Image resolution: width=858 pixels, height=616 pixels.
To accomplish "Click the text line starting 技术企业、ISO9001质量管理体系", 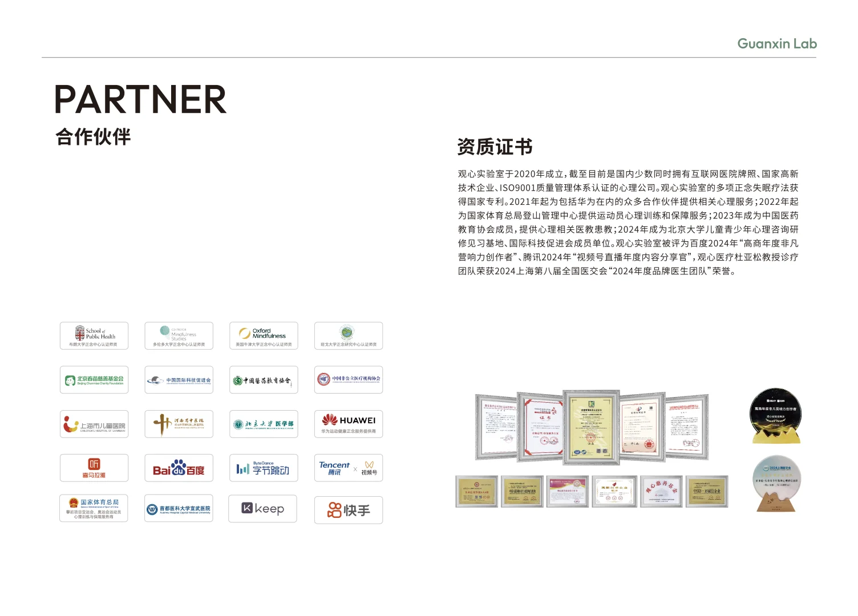I will pyautogui.click(x=628, y=188).
